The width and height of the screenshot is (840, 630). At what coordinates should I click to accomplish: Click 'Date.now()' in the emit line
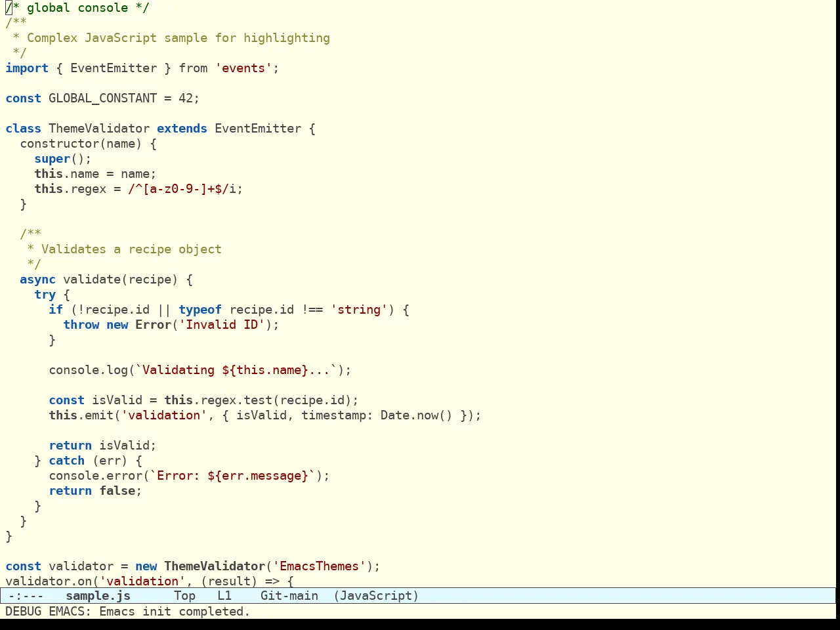[x=416, y=415]
